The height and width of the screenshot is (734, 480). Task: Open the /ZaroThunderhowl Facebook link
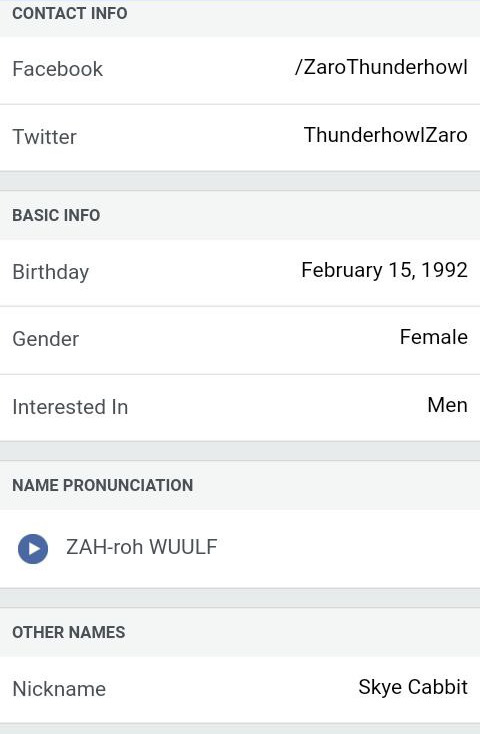(381, 67)
